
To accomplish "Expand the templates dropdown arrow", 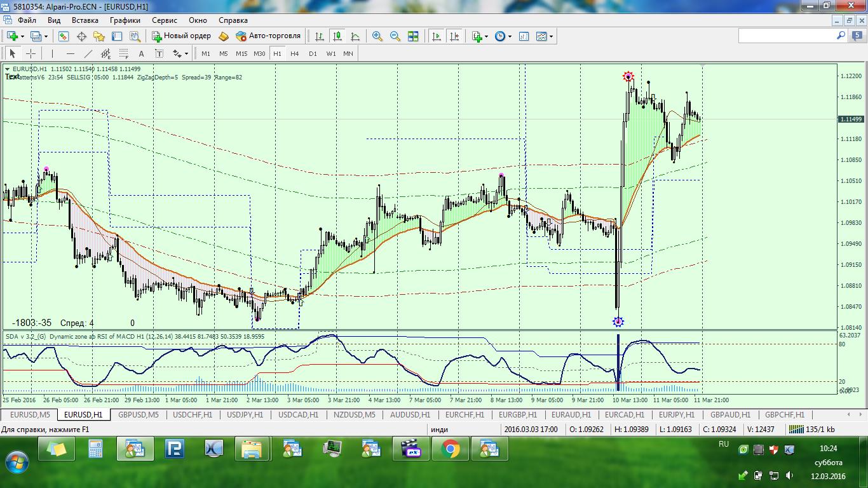I will pyautogui.click(x=551, y=36).
